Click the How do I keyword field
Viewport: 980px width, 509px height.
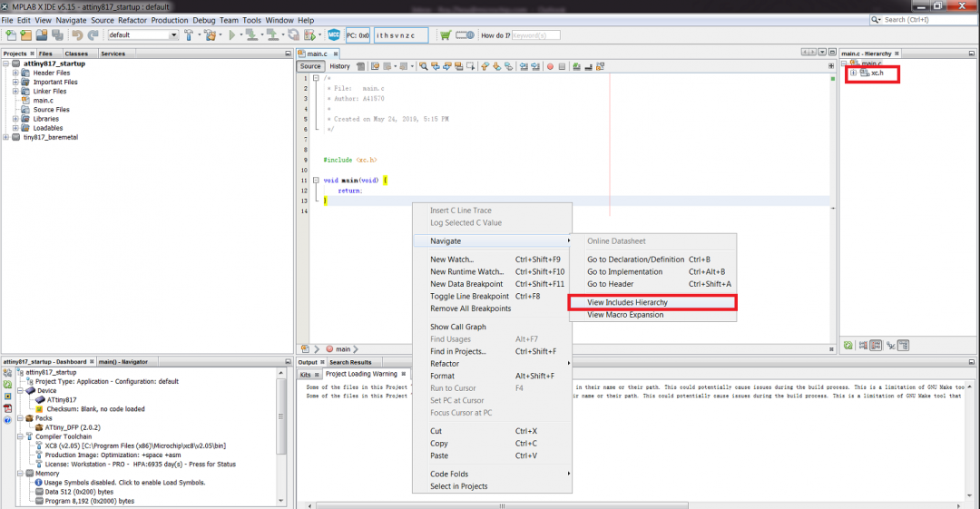pos(535,35)
